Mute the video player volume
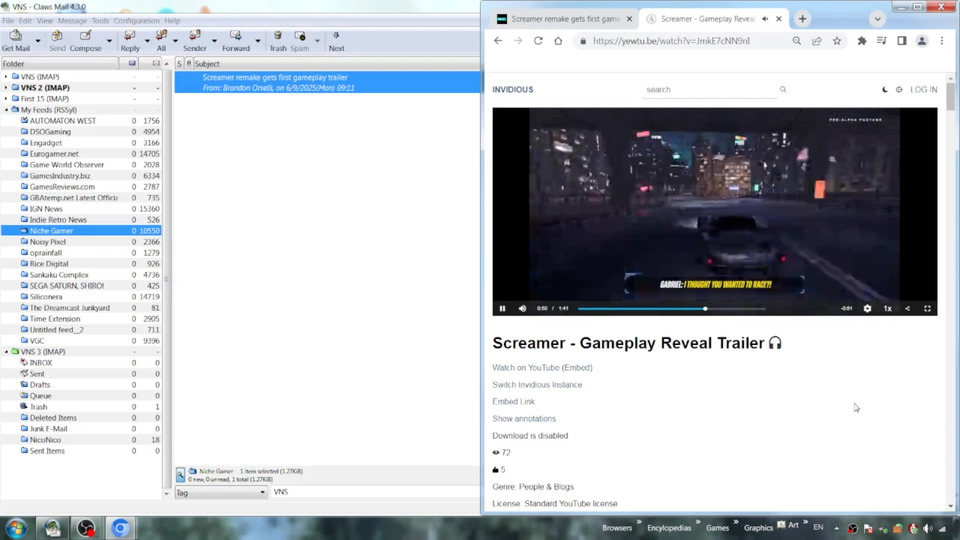This screenshot has height=540, width=960. point(522,309)
